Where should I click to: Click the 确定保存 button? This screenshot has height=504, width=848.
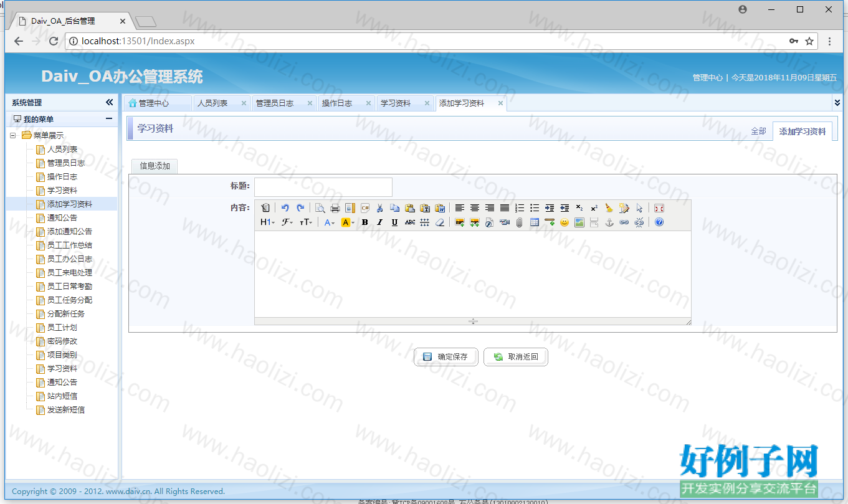445,357
